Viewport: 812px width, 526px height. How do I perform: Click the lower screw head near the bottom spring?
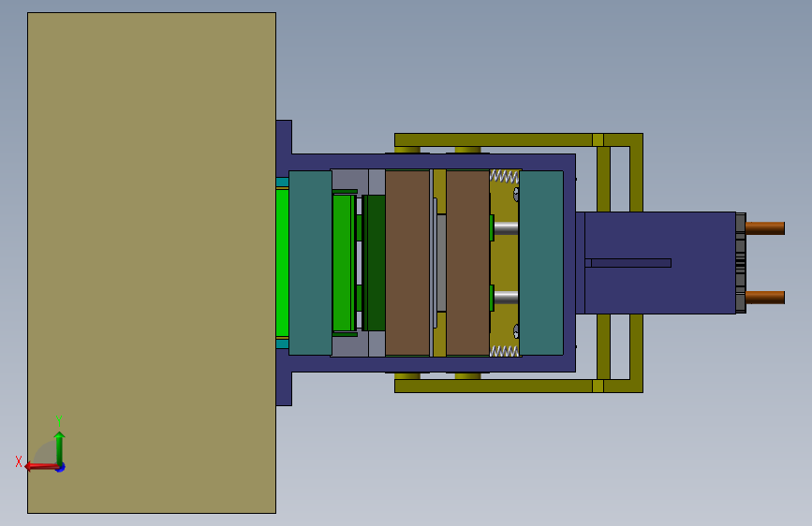pyautogui.click(x=516, y=331)
